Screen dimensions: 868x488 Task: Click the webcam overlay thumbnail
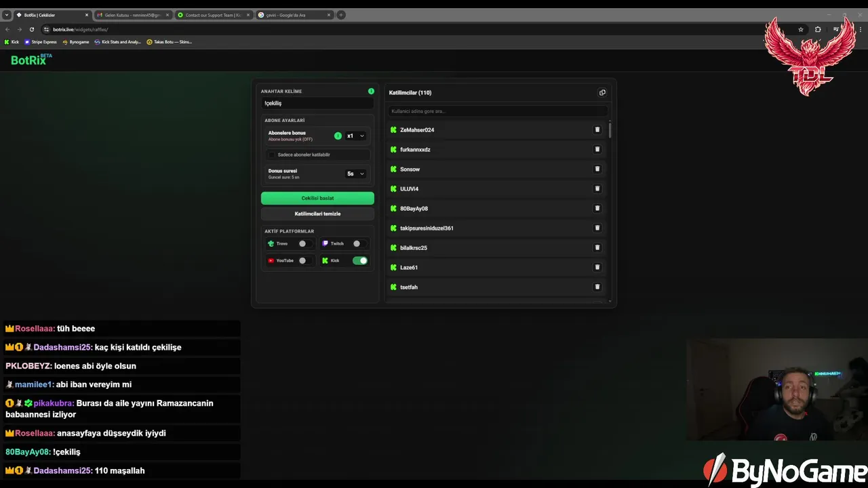tap(777, 390)
